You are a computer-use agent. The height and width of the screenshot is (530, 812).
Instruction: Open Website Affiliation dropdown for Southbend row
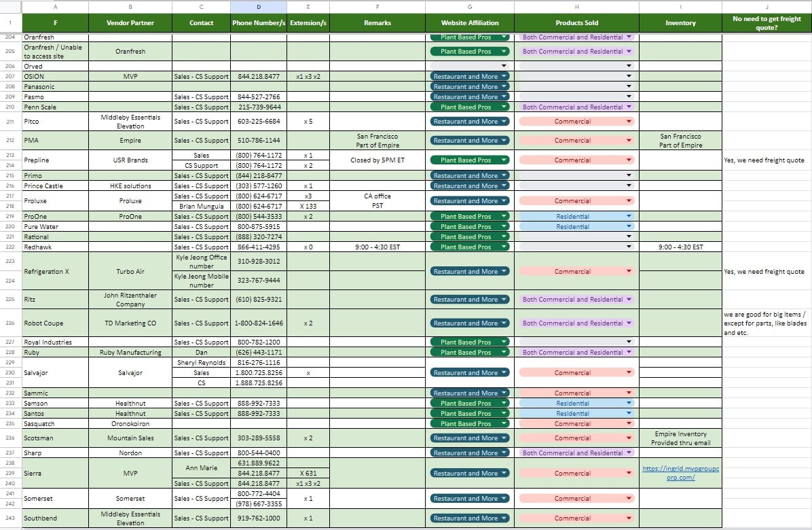coord(470,518)
